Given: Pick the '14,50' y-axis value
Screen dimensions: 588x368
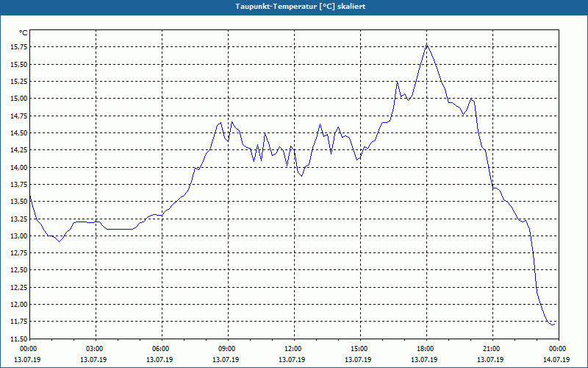Looking at the screenshot, I should pos(19,133).
